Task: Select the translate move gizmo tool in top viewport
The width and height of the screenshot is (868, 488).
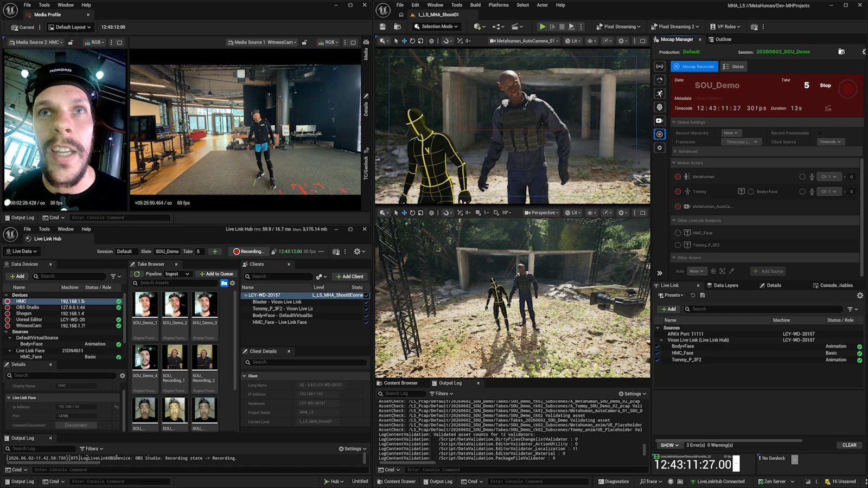Action: (x=404, y=41)
